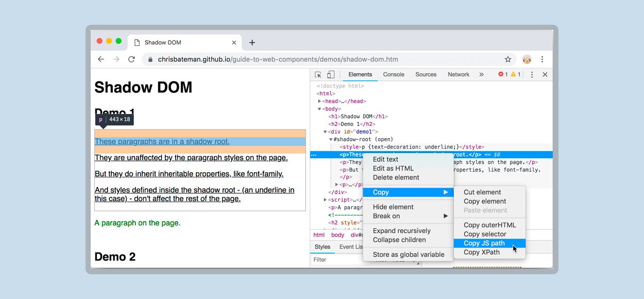Click the ellipsis beside the selected p node
Screen dimensions: 644x299
(314, 155)
